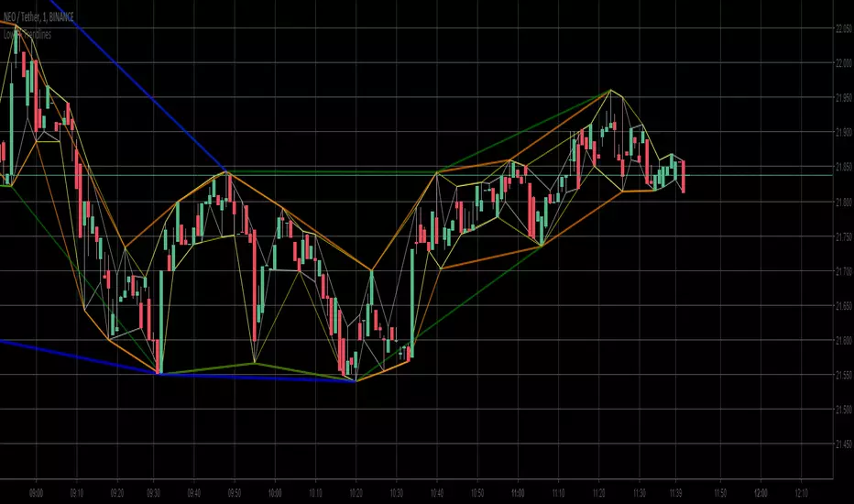
Task: Click the 21.500 price axis label
Action: point(844,410)
